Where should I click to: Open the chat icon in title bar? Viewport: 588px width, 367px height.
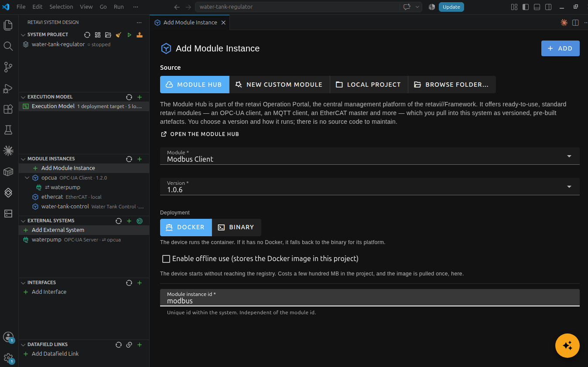407,7
